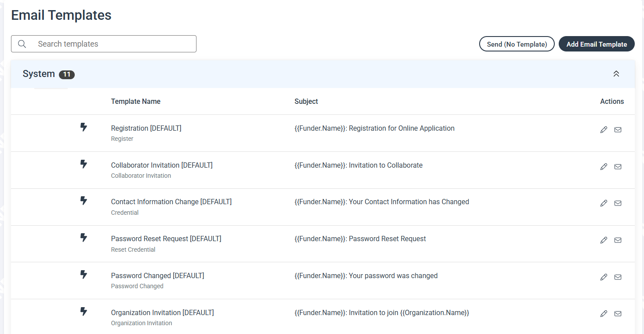Select Registration [DEFAULT] template name
This screenshot has height=334, width=644.
(x=146, y=128)
